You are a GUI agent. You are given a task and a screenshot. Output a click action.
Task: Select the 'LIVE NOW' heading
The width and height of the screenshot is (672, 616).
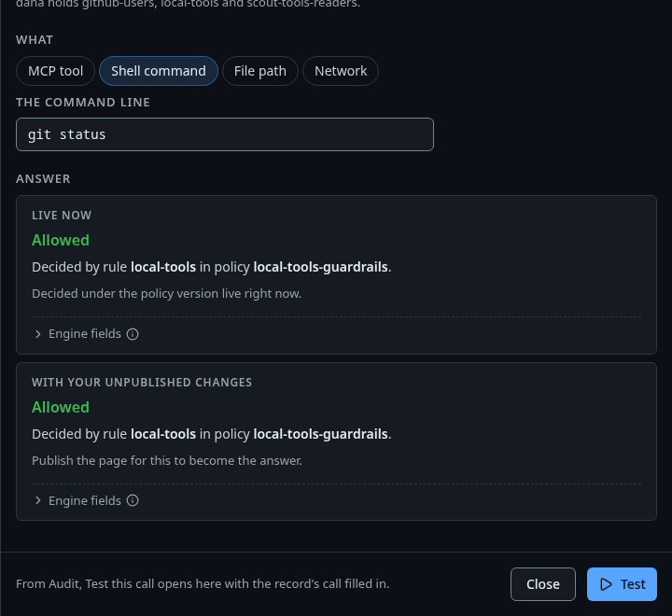(x=62, y=216)
